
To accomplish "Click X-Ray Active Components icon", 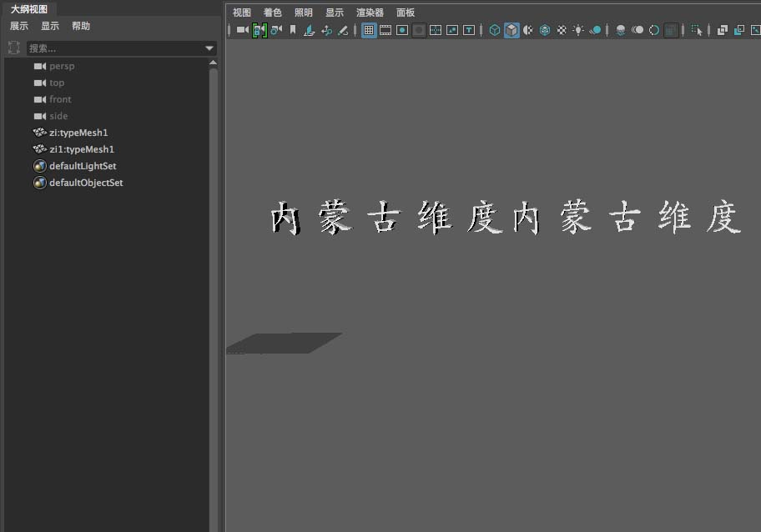I will [738, 30].
